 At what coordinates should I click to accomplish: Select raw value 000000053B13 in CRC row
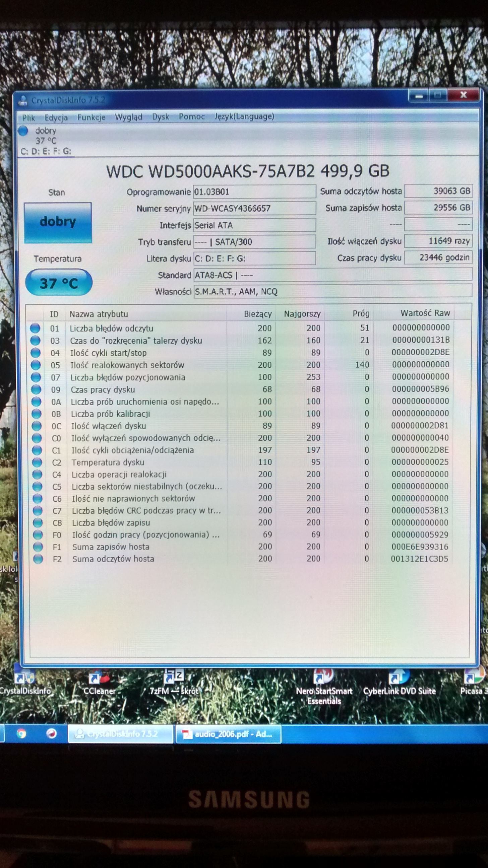420,510
